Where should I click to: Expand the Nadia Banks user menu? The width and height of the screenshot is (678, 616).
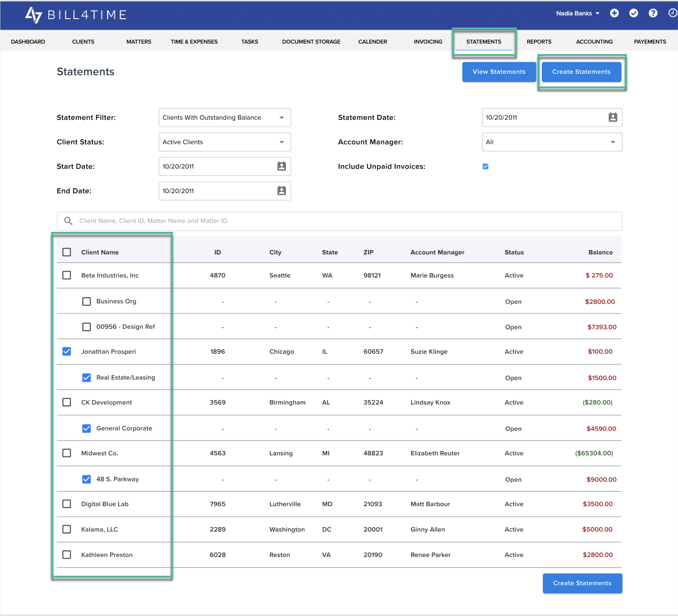[578, 13]
